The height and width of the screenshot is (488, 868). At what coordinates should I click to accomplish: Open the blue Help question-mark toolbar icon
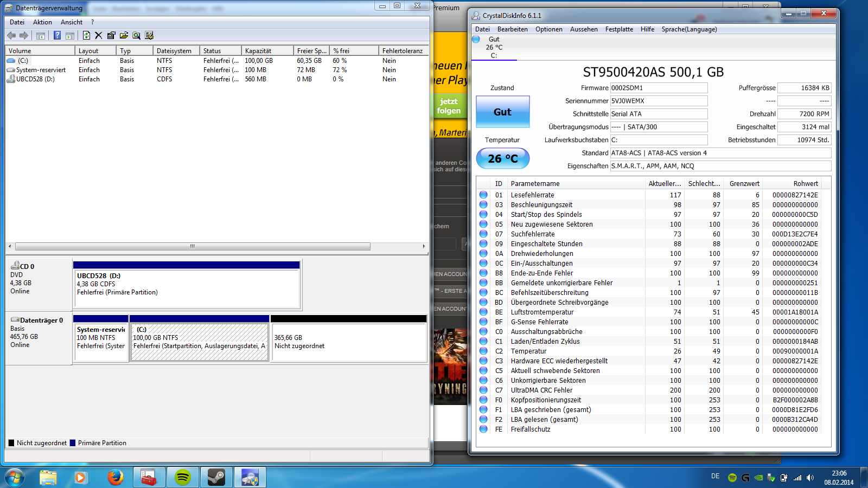point(57,35)
